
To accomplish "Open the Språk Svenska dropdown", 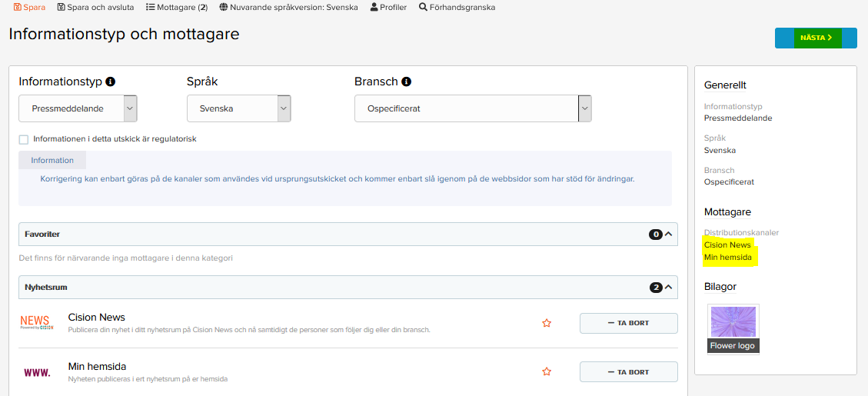I will point(239,108).
